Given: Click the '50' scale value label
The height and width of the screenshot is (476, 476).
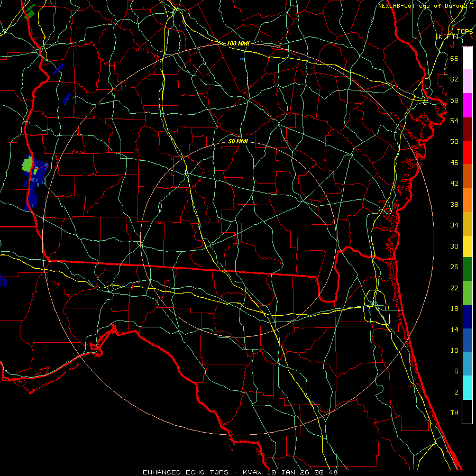Looking at the screenshot, I should tap(454, 142).
